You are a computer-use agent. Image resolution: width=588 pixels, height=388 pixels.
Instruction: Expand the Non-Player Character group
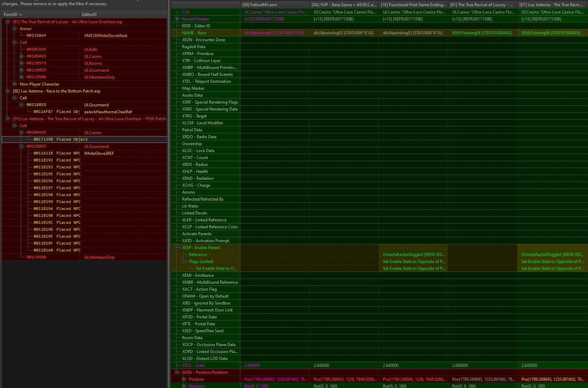pyautogui.click(x=14, y=84)
